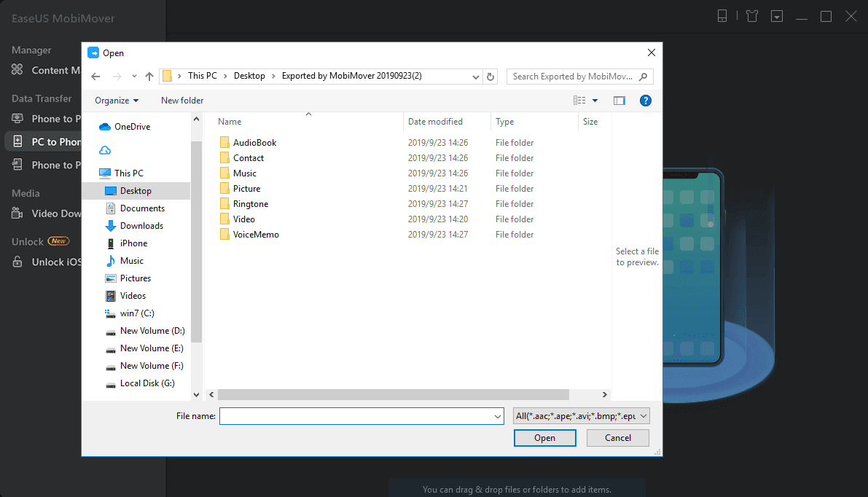Open the Help icon in the dialog toolbar

coord(646,101)
